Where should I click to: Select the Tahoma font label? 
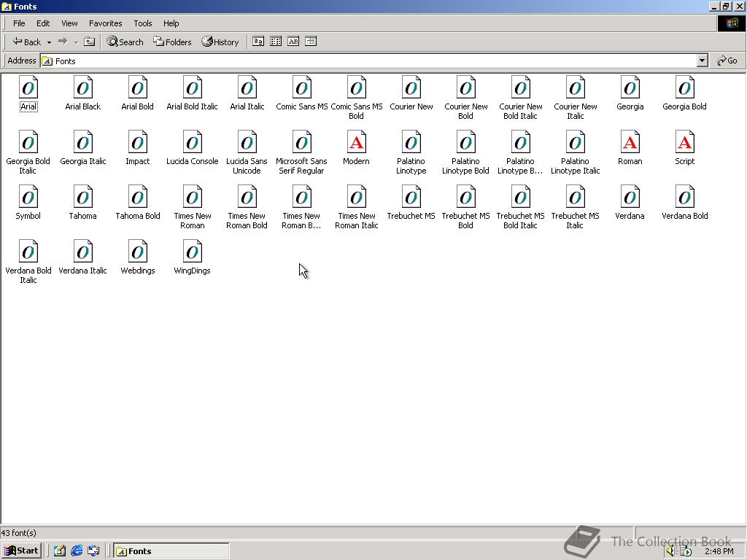point(83,216)
